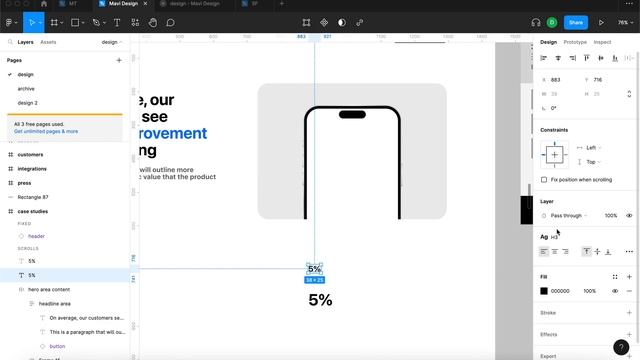The width and height of the screenshot is (640, 360).
Task: Add a stroke with plus icon
Action: click(x=629, y=313)
